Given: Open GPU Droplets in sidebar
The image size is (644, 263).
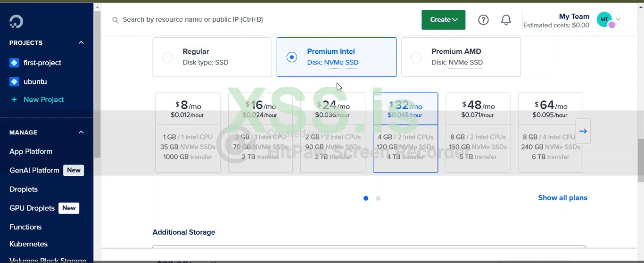Looking at the screenshot, I should click(32, 208).
